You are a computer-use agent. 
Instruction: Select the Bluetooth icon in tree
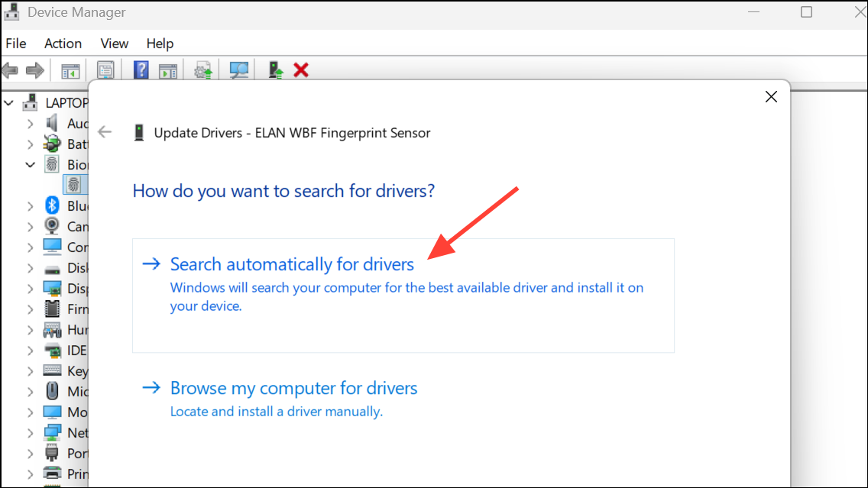tap(52, 206)
